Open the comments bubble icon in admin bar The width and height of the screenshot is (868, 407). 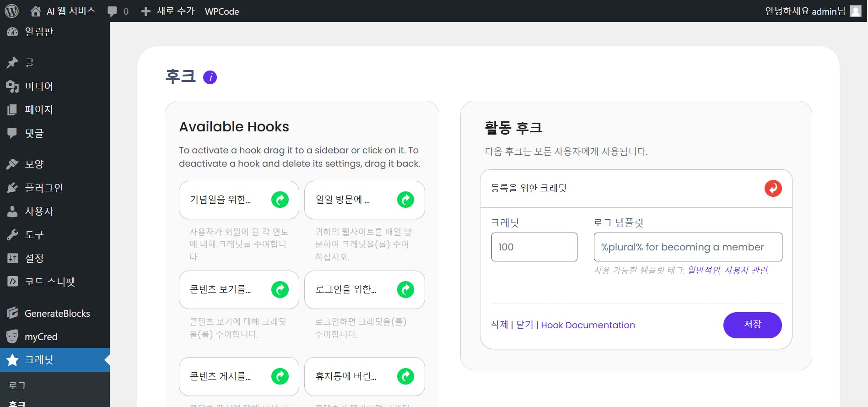pos(112,11)
